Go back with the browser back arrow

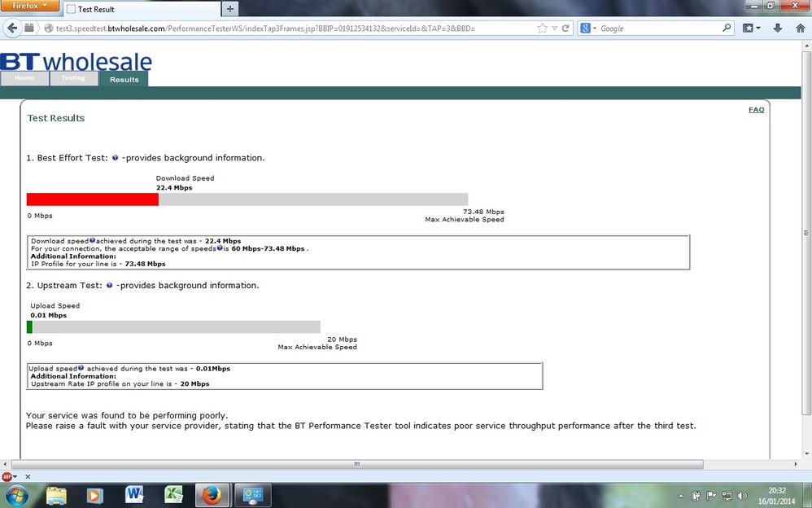click(x=12, y=28)
